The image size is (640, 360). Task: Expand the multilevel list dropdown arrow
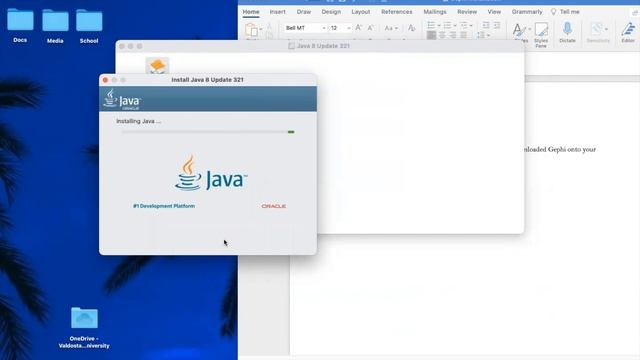471,26
